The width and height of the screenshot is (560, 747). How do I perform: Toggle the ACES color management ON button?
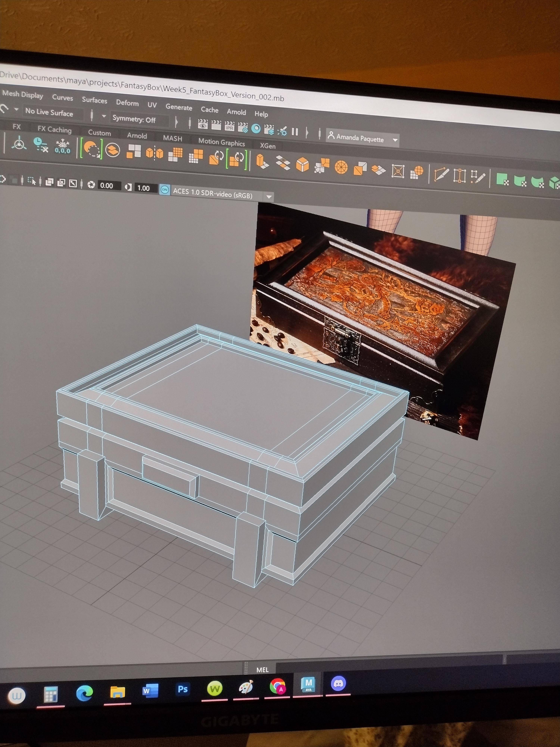coord(164,190)
